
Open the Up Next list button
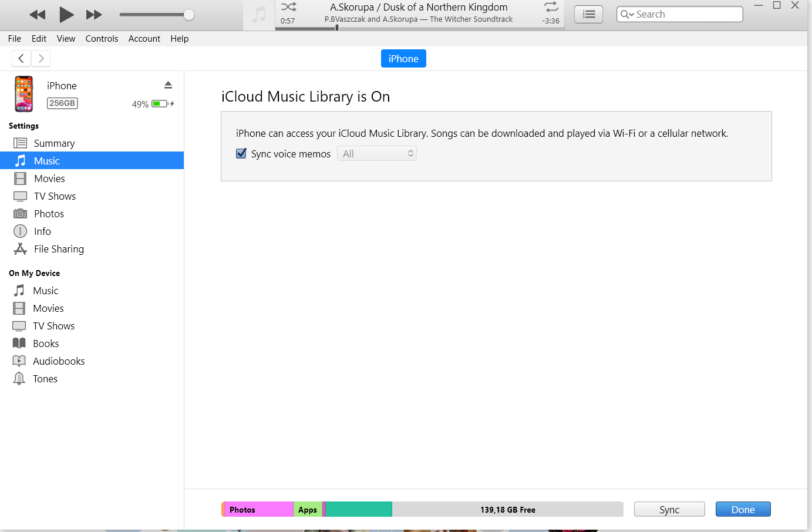click(588, 15)
